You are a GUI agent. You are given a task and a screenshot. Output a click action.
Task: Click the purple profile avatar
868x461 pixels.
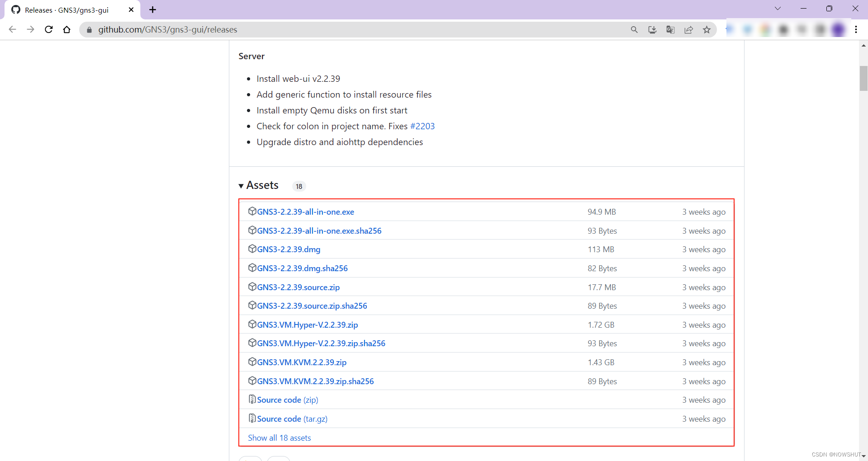pos(838,30)
